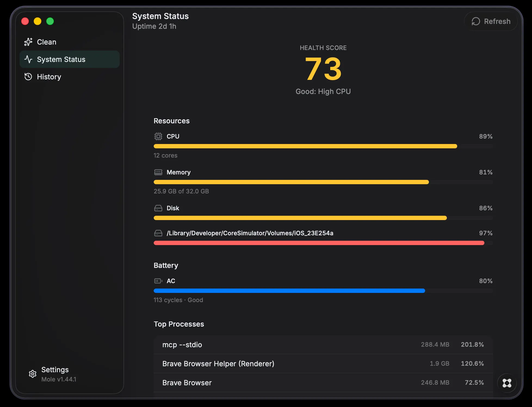Click the Disk drive icon
The image size is (532, 407).
pyautogui.click(x=158, y=208)
